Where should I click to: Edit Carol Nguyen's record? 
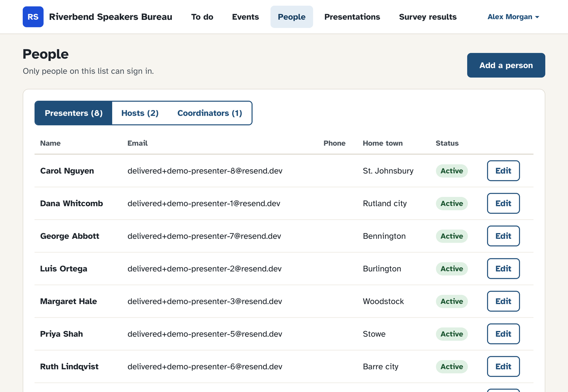[x=503, y=171]
